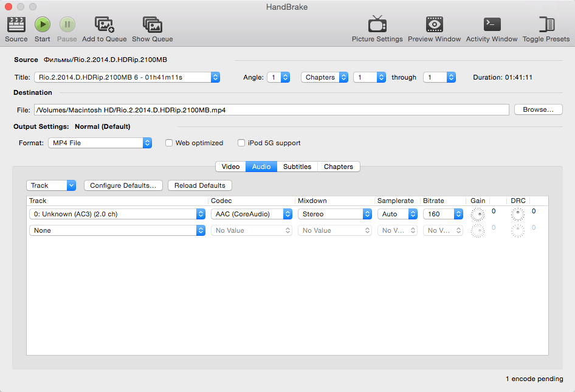Switch to the Subtitles tab

(297, 167)
